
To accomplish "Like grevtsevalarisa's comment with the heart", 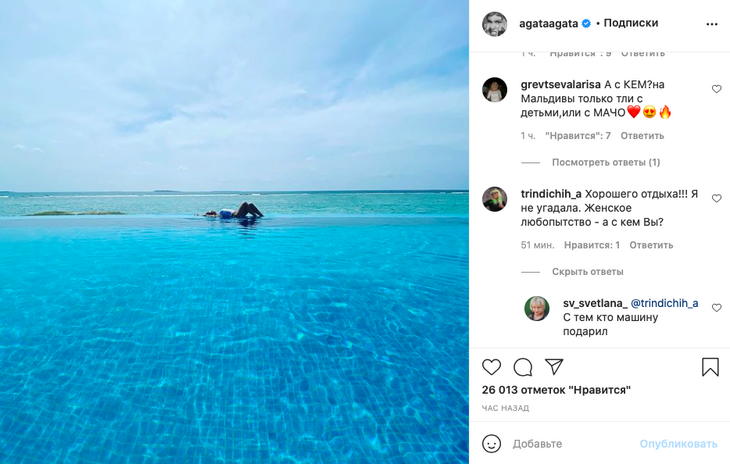I will [x=716, y=89].
